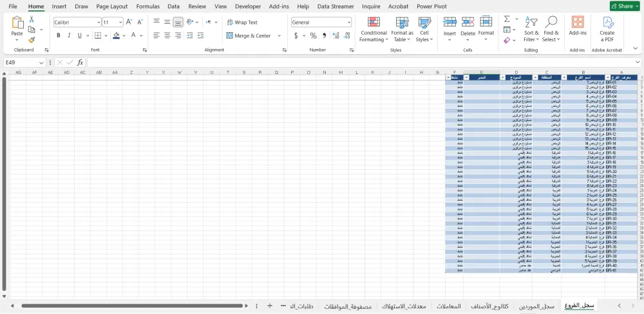
Task: Apply Comma Style format
Action: pyautogui.click(x=324, y=35)
